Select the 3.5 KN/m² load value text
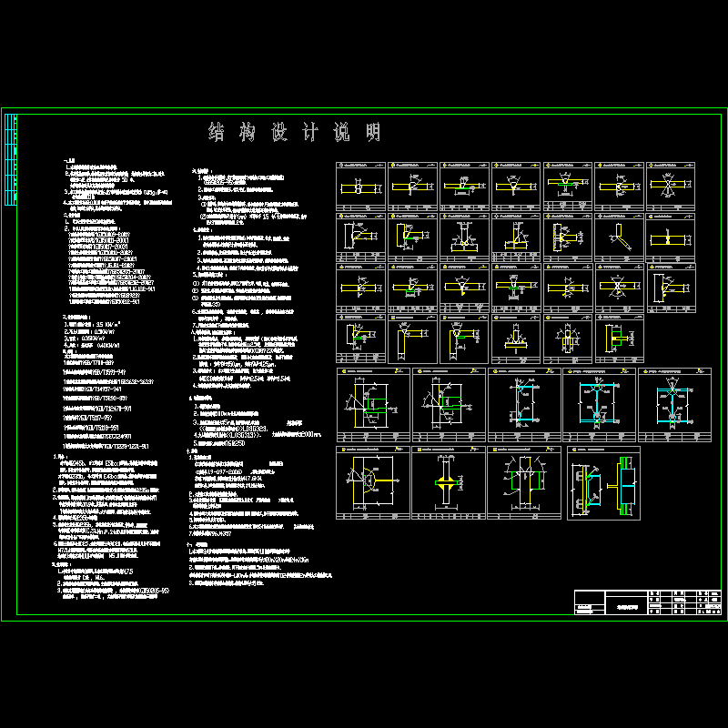The image size is (728, 728). tap(98, 323)
